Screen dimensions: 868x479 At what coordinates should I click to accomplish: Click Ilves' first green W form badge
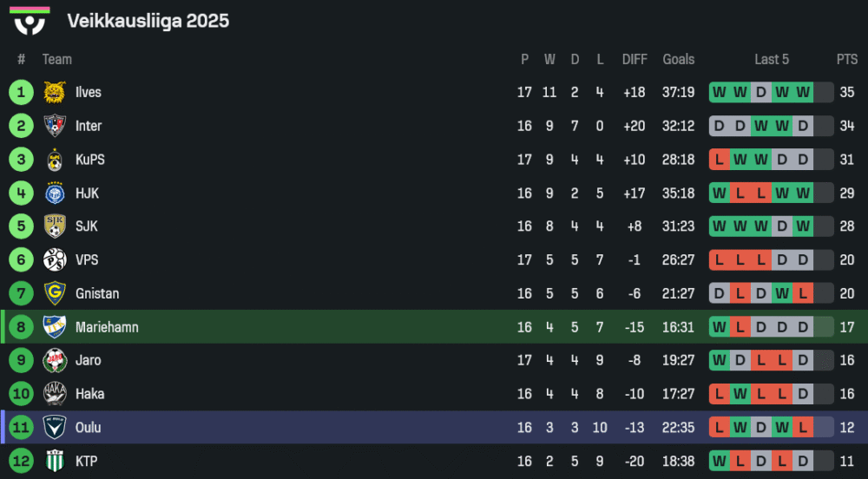[719, 92]
